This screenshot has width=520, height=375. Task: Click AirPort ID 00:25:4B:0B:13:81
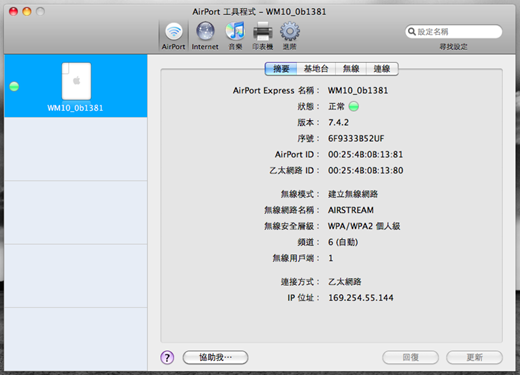tap(365, 155)
